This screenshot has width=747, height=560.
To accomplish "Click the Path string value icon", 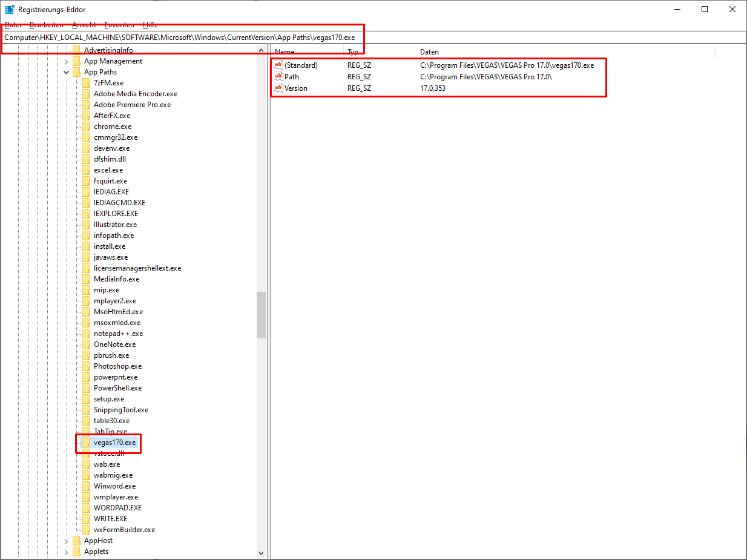I will 278,77.
